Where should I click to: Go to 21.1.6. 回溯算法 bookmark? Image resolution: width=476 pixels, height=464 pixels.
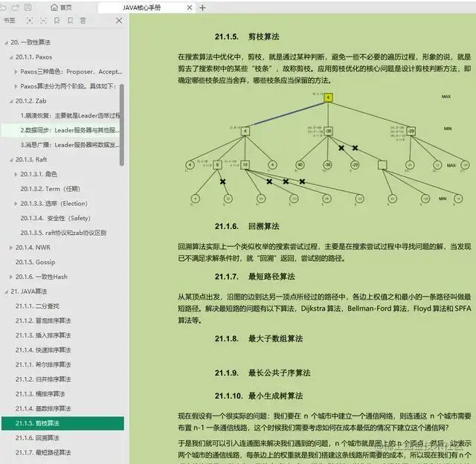[37, 438]
